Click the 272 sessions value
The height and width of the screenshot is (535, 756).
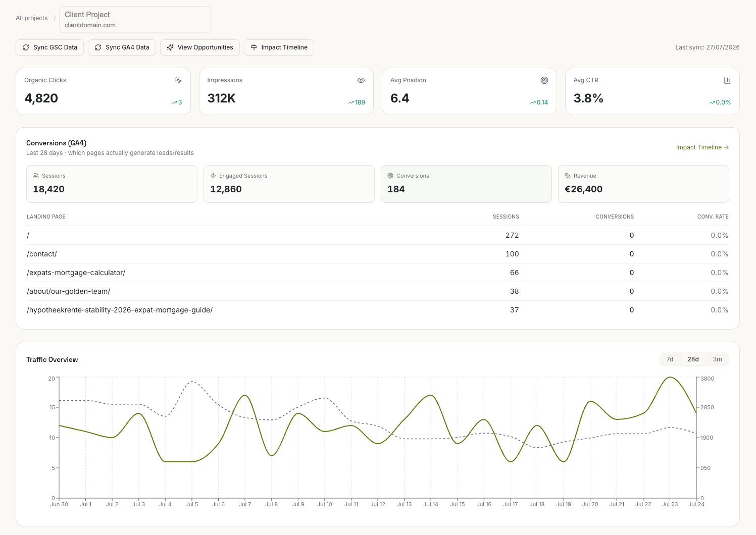pos(512,235)
